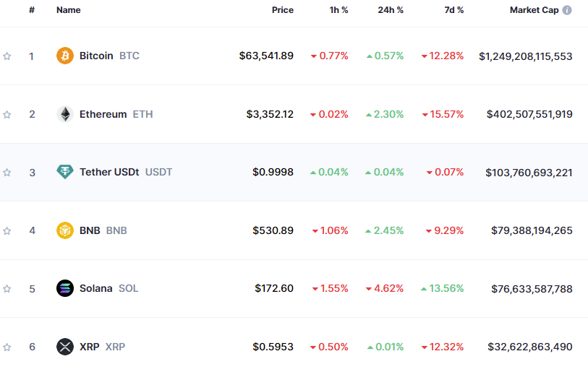The height and width of the screenshot is (372, 588).
Task: Open Market Cap info tooltip icon
Action: tap(567, 10)
